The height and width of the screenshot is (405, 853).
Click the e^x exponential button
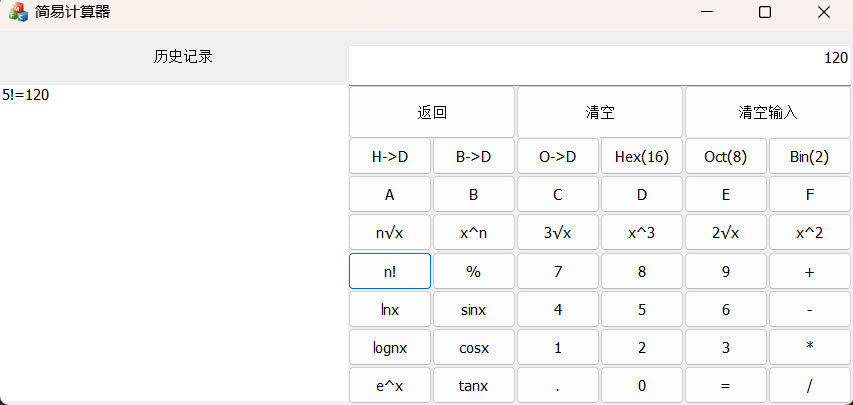click(390, 385)
